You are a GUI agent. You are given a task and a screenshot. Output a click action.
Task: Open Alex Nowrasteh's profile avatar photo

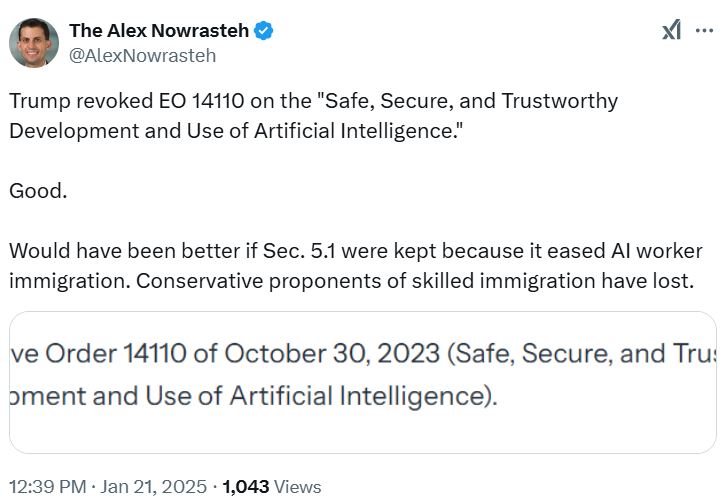coord(33,43)
